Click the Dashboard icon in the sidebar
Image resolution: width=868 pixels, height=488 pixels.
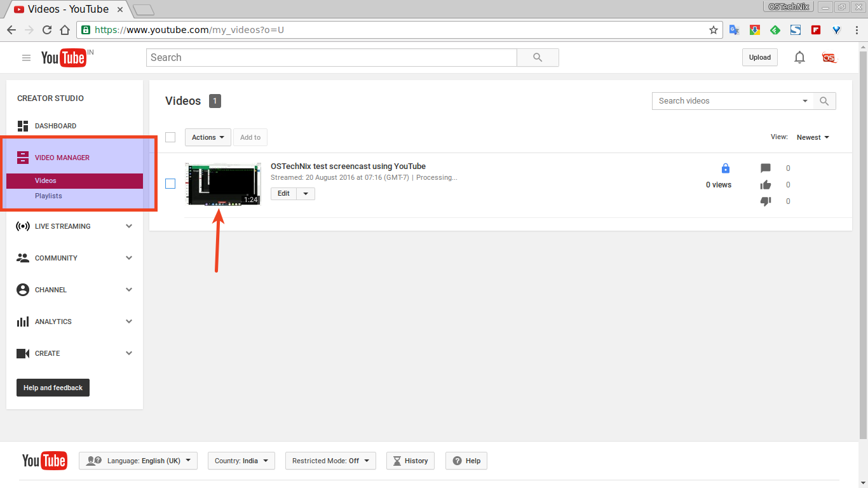pyautogui.click(x=23, y=126)
